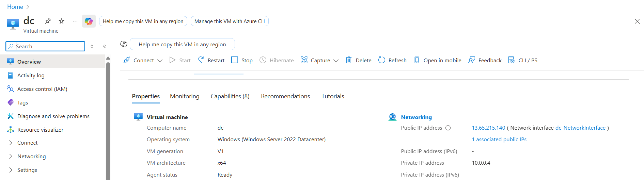
Task: Click the Hibernate clock icon
Action: click(x=263, y=60)
